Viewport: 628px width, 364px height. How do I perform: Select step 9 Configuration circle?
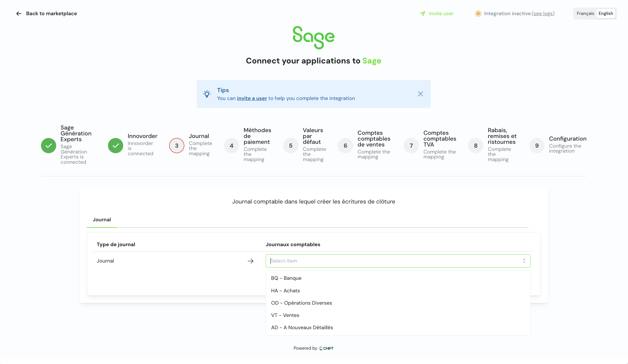537,146
